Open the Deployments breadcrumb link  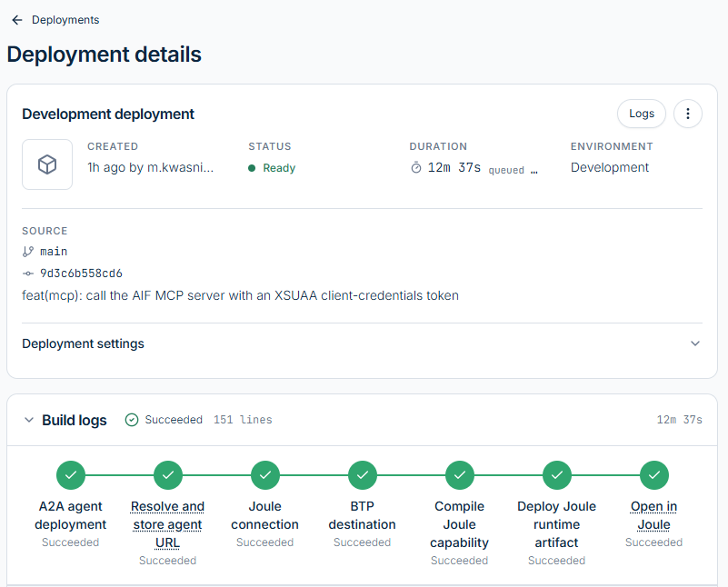(x=65, y=20)
